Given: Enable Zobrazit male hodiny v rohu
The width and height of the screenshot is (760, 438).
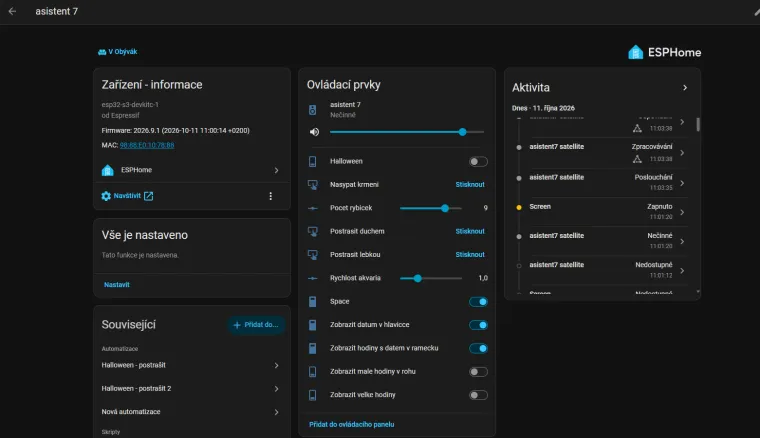Looking at the screenshot, I should pyautogui.click(x=478, y=372).
